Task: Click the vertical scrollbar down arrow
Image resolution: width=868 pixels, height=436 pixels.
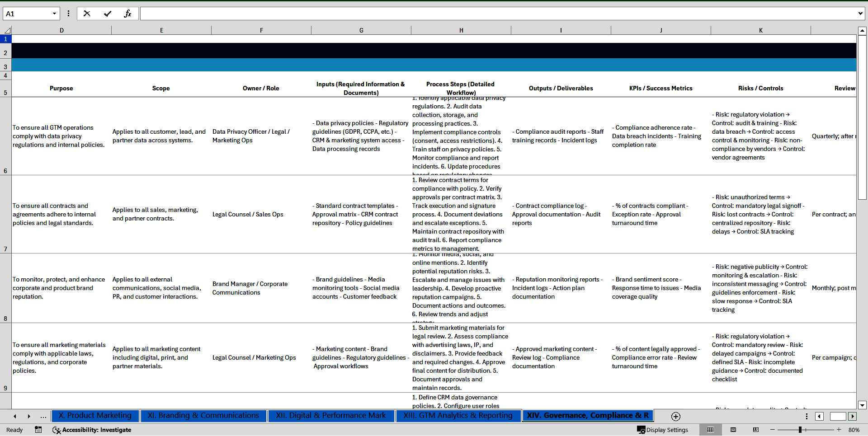Action: (862, 405)
